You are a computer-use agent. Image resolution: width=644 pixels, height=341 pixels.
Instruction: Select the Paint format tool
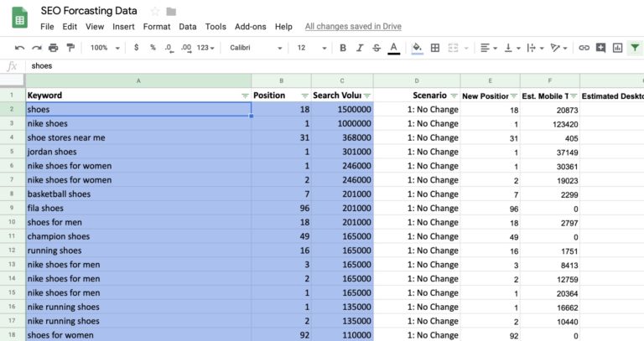[70, 48]
